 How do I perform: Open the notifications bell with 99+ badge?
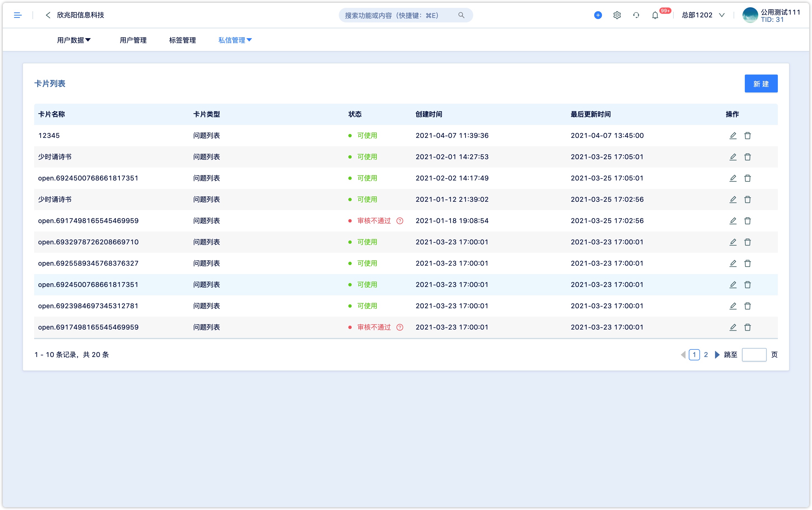pos(655,15)
